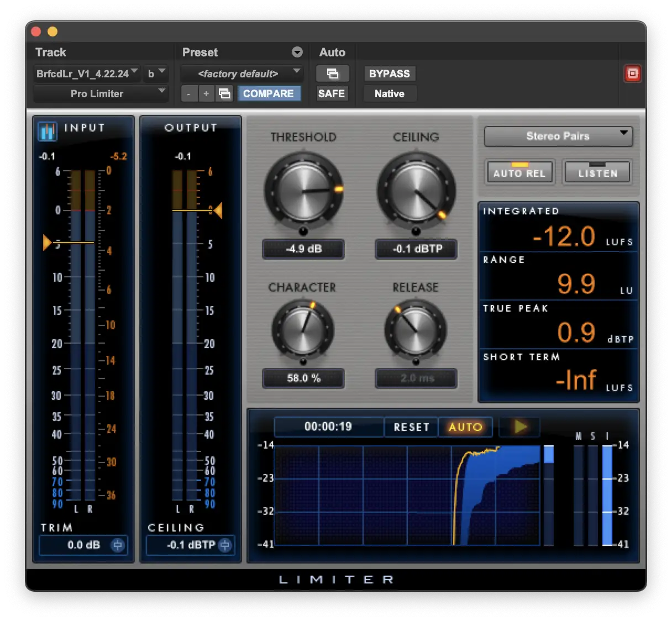Image resolution: width=672 pixels, height=621 pixels.
Task: Open the Stereo Pairs dropdown
Action: pos(558,136)
